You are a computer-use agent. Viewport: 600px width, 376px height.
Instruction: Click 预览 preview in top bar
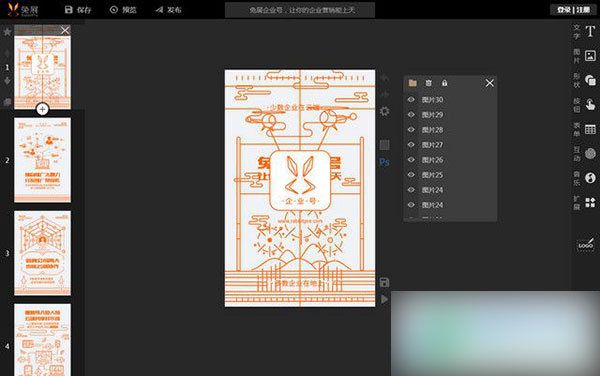[123, 10]
